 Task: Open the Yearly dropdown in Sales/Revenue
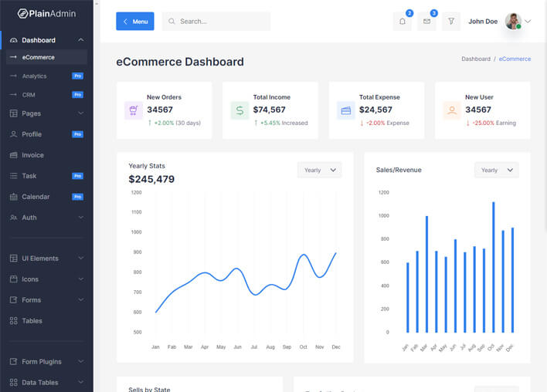pyautogui.click(x=496, y=170)
